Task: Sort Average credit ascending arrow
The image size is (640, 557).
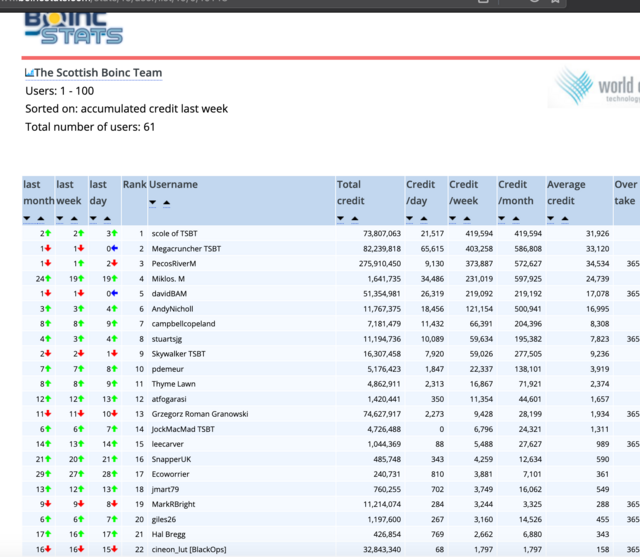Action: pos(564,219)
